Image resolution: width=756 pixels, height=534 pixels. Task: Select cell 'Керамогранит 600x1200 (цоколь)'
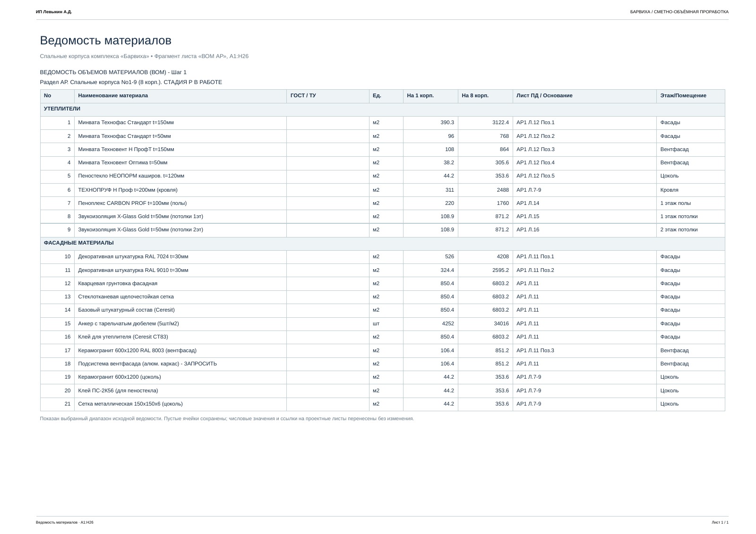pyautogui.click(x=180, y=377)
